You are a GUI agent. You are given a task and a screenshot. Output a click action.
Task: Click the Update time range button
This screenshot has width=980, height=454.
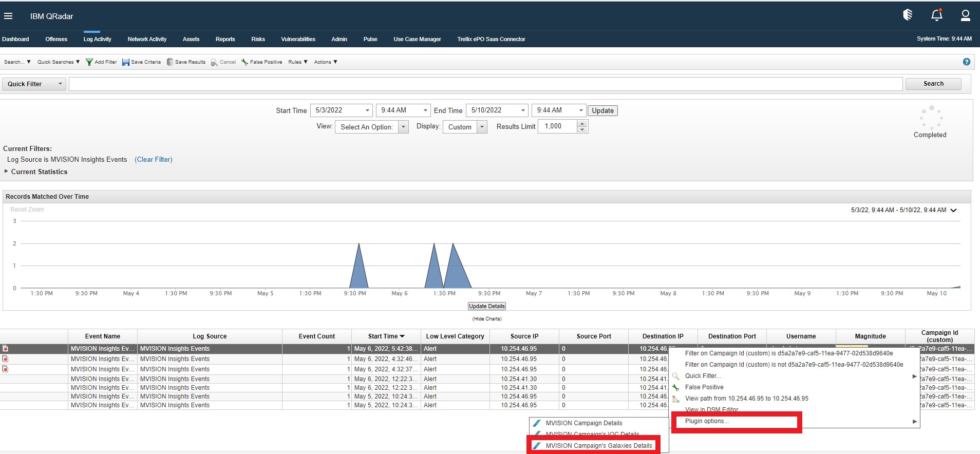coord(602,111)
